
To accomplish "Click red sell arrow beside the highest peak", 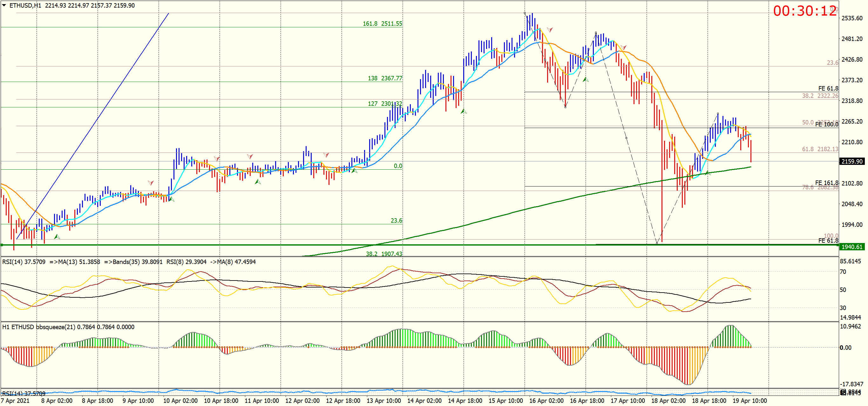I will pyautogui.click(x=550, y=30).
